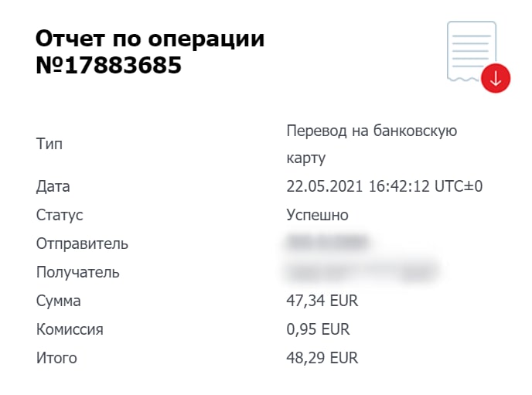Image resolution: width=532 pixels, height=395 pixels.
Task: Select the total 48,29 EUR
Action: click(x=322, y=358)
